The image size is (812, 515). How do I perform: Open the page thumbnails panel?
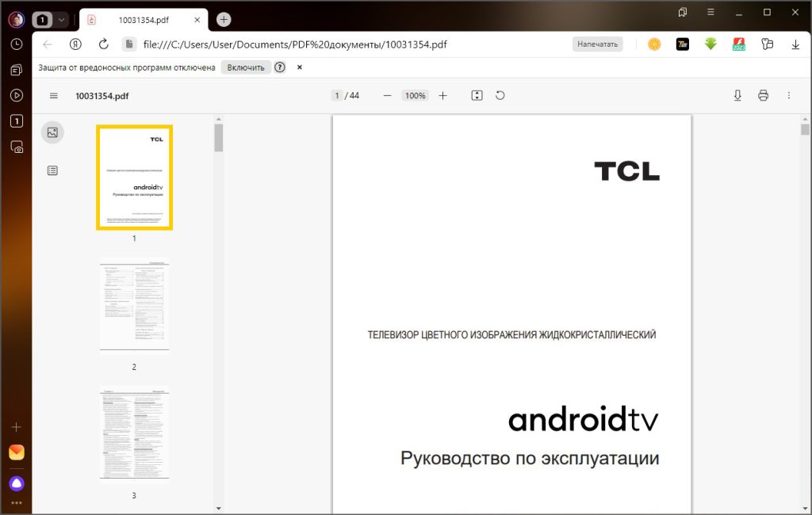tap(52, 132)
